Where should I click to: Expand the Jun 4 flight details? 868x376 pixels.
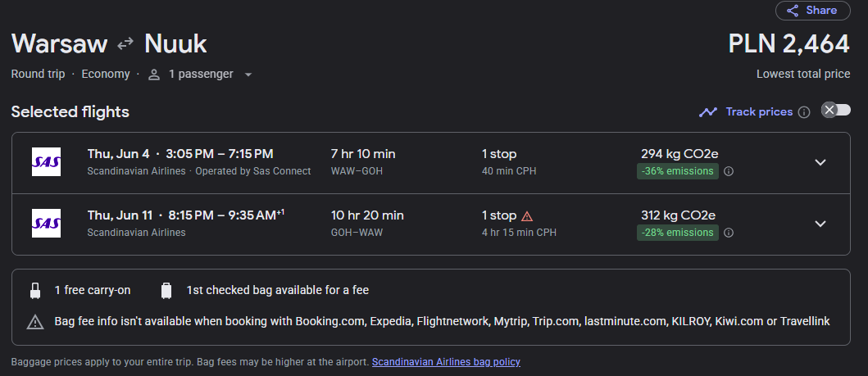[x=820, y=162]
